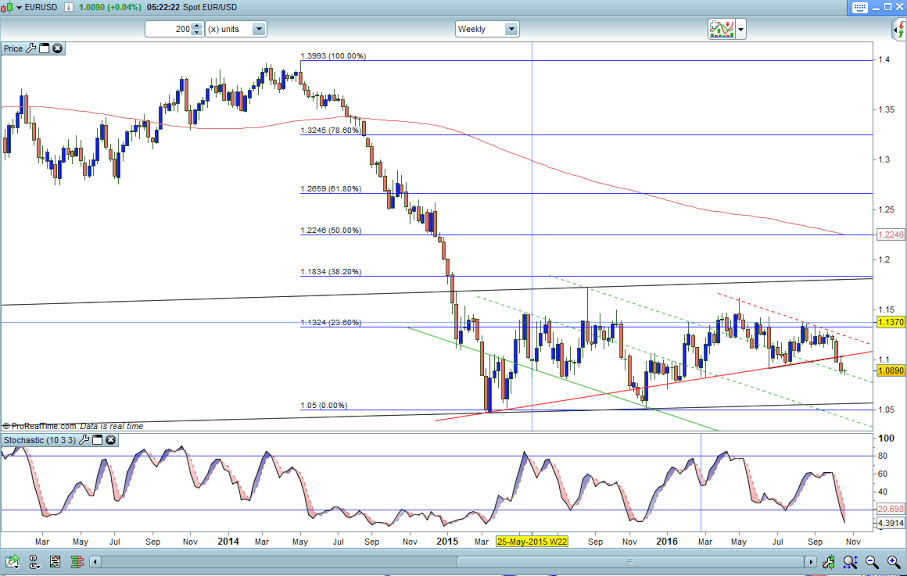Increase the units count with stepper
Viewport: 907px width, 576px height.
point(198,26)
